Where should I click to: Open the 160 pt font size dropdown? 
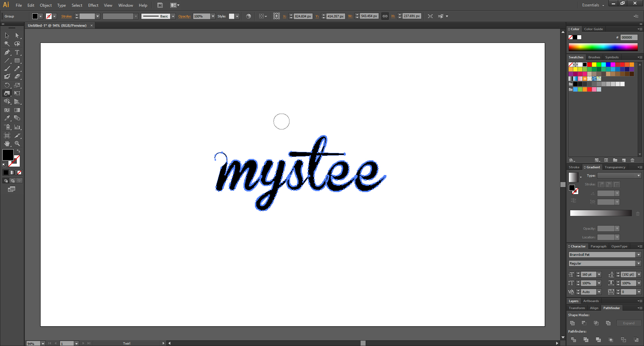point(599,275)
